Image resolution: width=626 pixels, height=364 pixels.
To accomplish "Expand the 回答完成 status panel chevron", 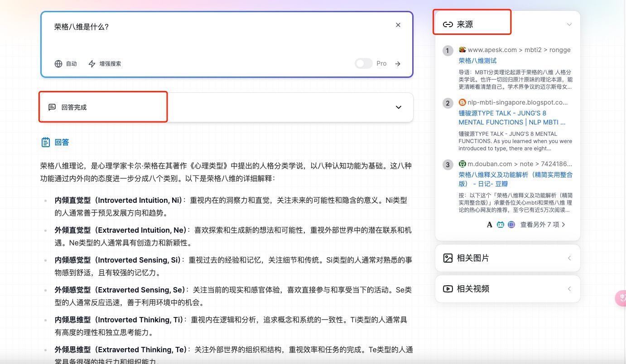I will [x=399, y=107].
